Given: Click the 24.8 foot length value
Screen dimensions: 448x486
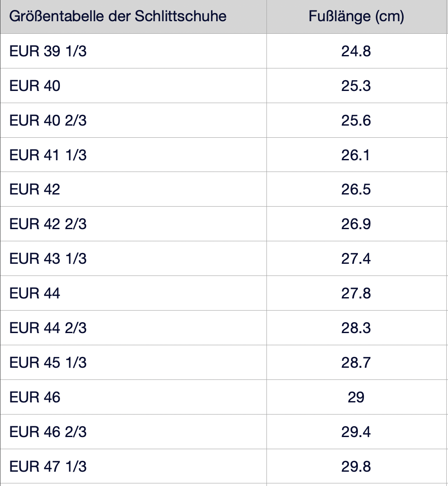Looking at the screenshot, I should point(356,51).
